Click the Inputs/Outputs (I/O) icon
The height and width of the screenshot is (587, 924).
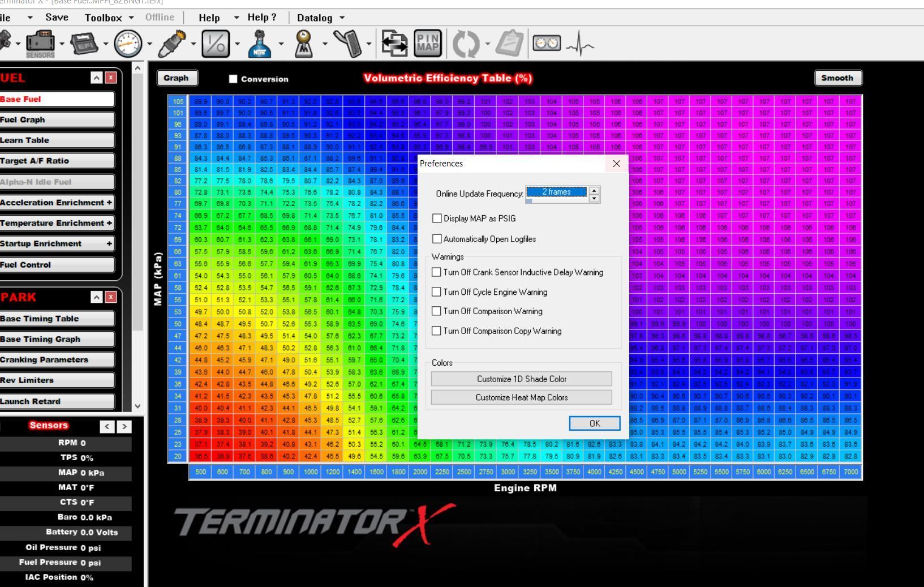pyautogui.click(x=216, y=42)
